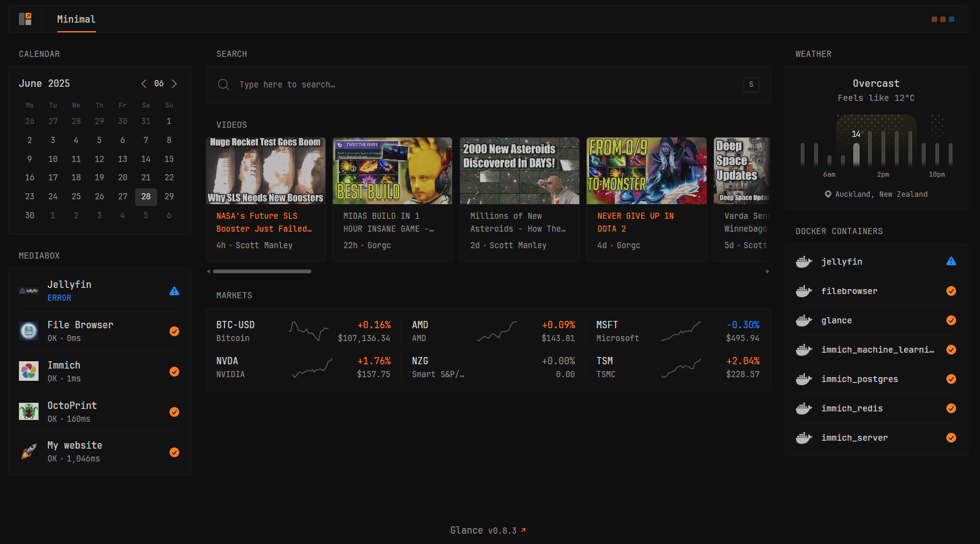Click filebrowser container status checkmark
Screen dimensions: 980x544
951,291
